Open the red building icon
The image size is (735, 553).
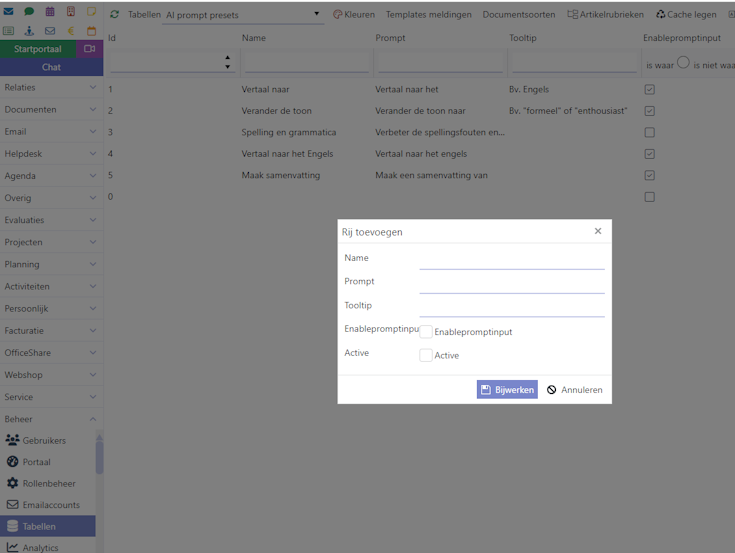pos(71,11)
